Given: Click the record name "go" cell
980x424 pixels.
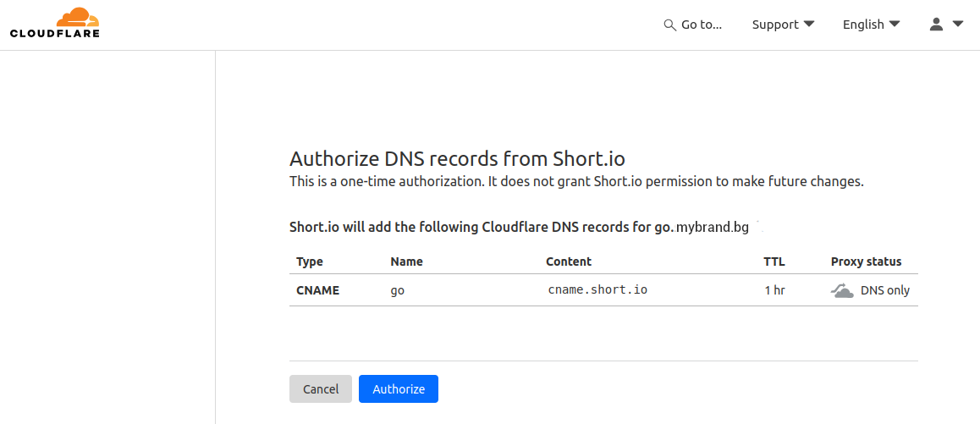Looking at the screenshot, I should 398,290.
